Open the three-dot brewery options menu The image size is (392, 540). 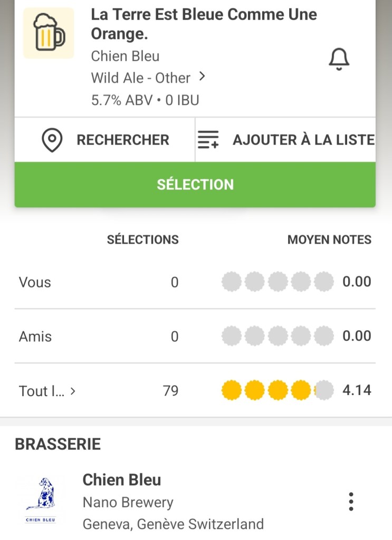pyautogui.click(x=351, y=502)
